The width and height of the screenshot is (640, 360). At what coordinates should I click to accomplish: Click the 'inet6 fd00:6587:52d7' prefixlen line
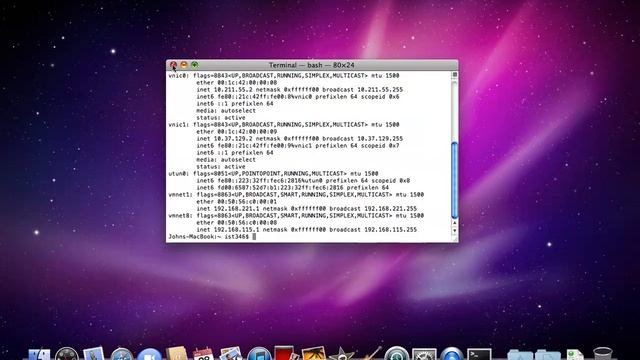[x=292, y=188]
